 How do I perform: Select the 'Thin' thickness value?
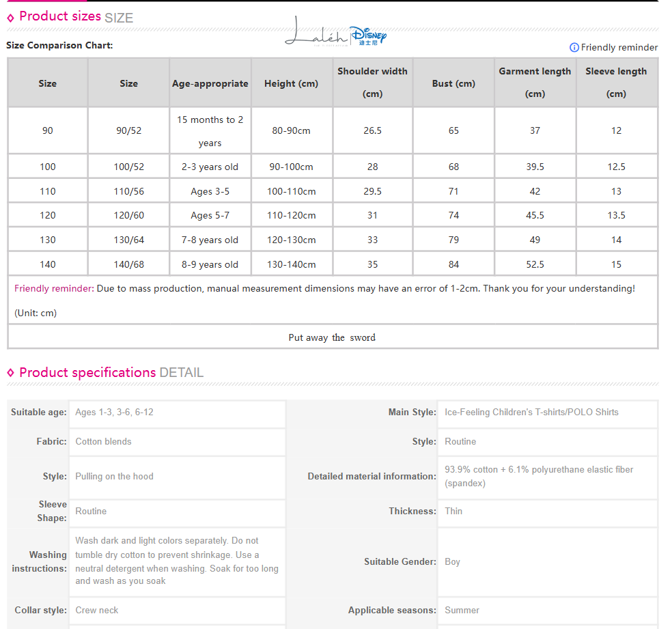point(453,511)
